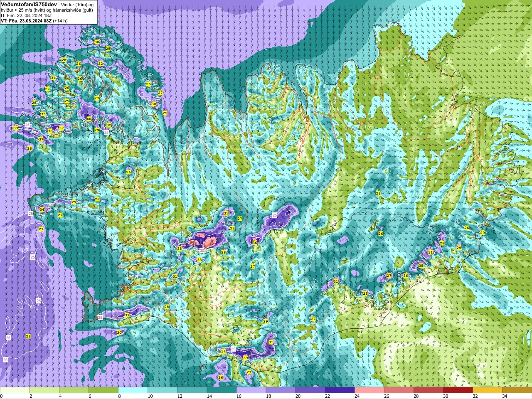Select the teal 12–14 legend swatch
This screenshot has width=532, height=399.
[x=192, y=390]
